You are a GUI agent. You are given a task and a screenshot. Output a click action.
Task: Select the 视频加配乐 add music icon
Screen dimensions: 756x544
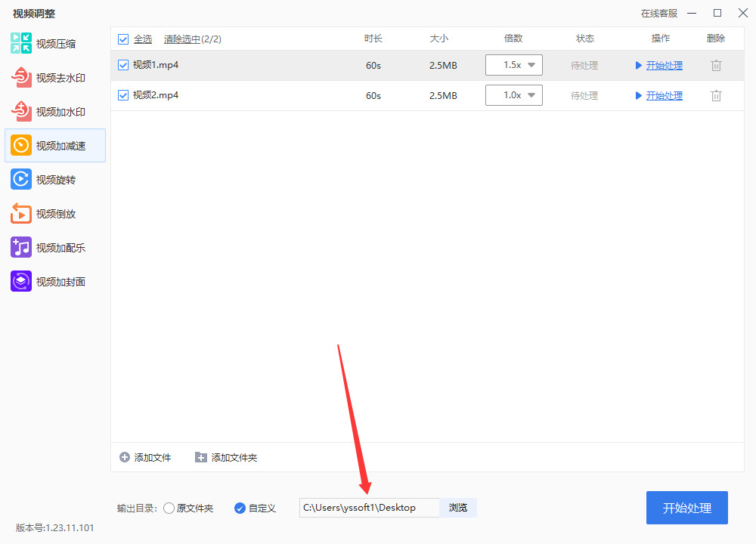tap(21, 247)
